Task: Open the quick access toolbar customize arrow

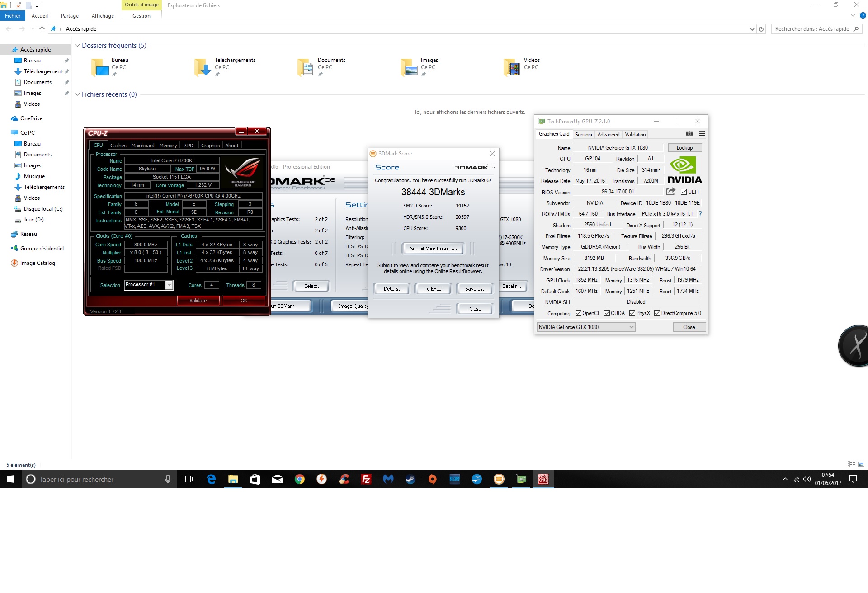Action: pyautogui.click(x=37, y=6)
